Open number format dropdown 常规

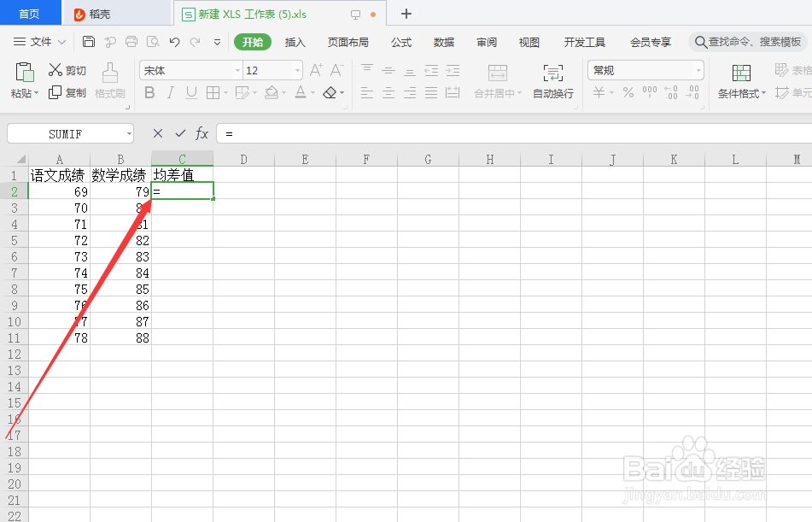pyautogui.click(x=698, y=71)
